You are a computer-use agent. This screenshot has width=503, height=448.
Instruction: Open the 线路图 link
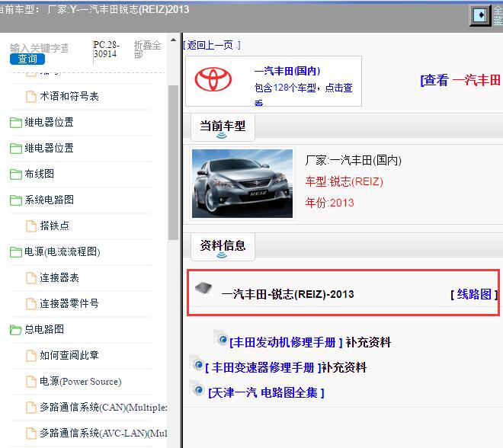click(x=474, y=294)
